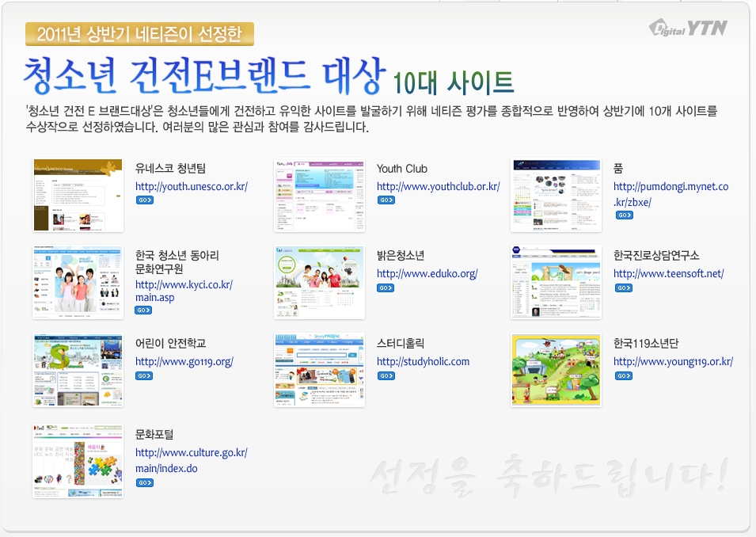Viewport: 756px width, 537px height.
Task: Click the Digital YTN logo
Action: pos(688,28)
